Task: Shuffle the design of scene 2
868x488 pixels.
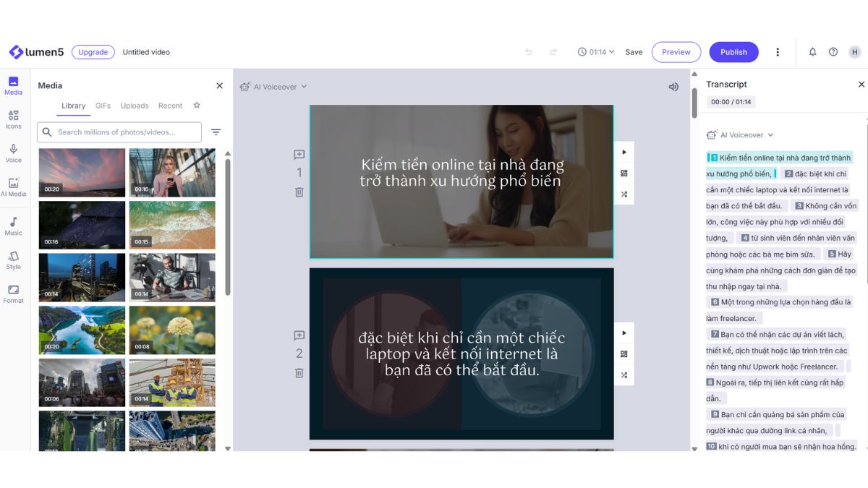Action: [624, 374]
